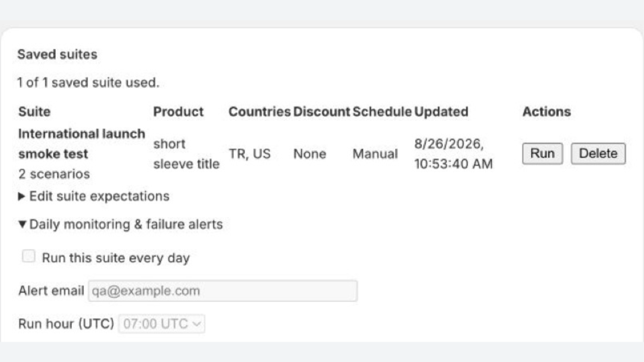Delete the International launch smoke test suite
Screen dimensions: 644x362
(598, 153)
